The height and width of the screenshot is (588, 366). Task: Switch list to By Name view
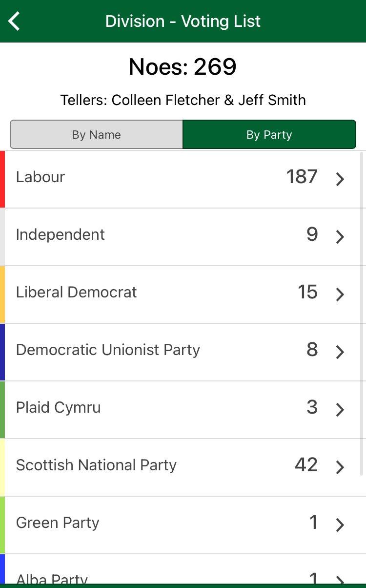(x=97, y=135)
